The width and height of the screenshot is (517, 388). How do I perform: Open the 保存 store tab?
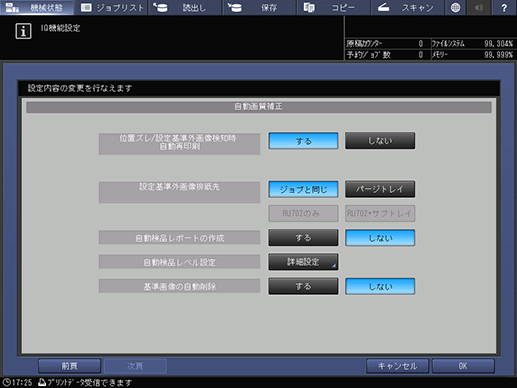pos(259,7)
